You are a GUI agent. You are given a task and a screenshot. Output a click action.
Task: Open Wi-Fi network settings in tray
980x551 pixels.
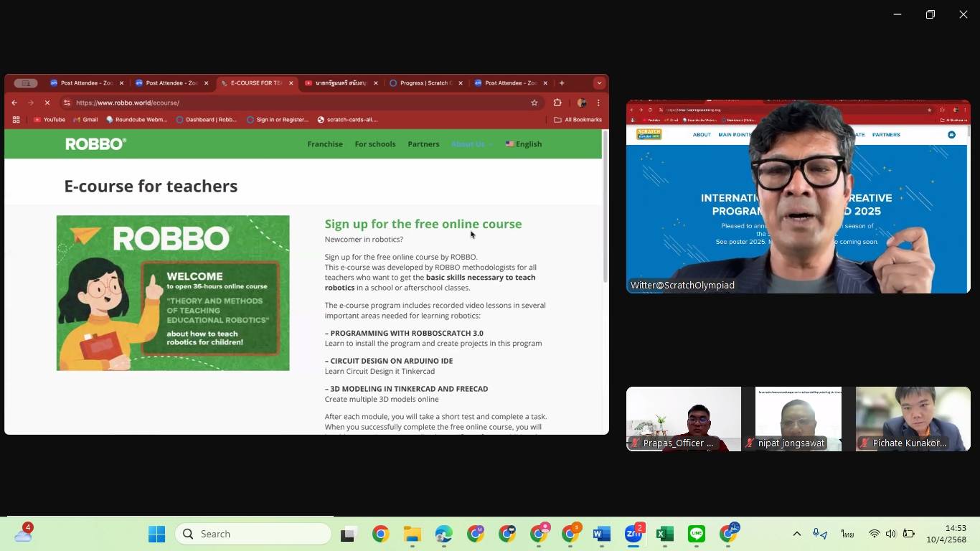tap(874, 534)
